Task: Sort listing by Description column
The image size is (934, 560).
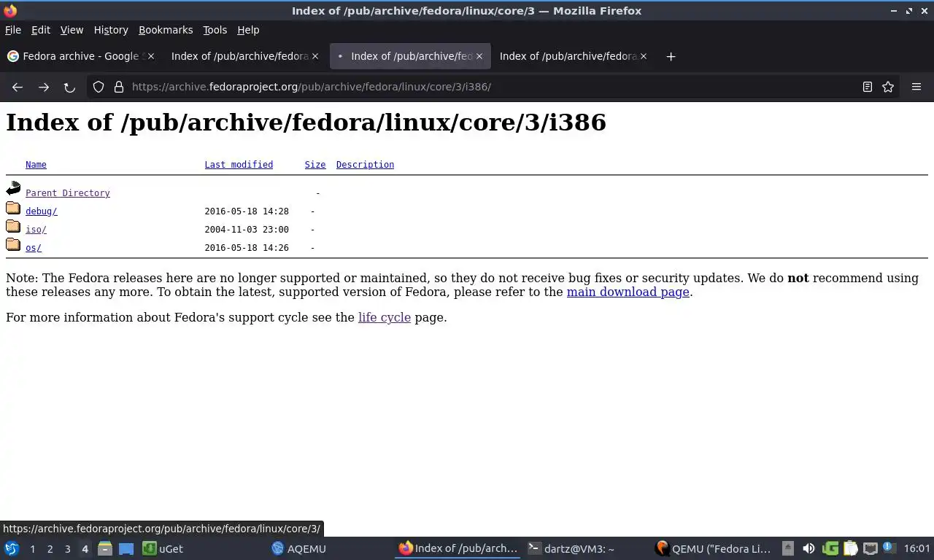Action: coord(365,165)
